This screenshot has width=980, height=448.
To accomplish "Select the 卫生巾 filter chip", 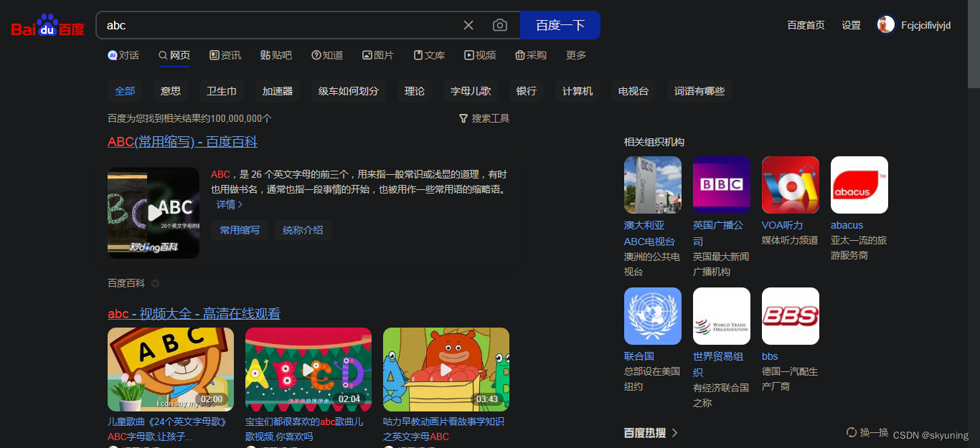I will pos(222,91).
